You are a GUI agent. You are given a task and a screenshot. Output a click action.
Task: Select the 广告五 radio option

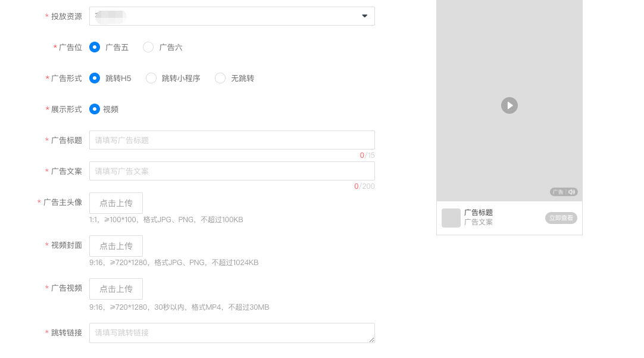click(x=95, y=47)
